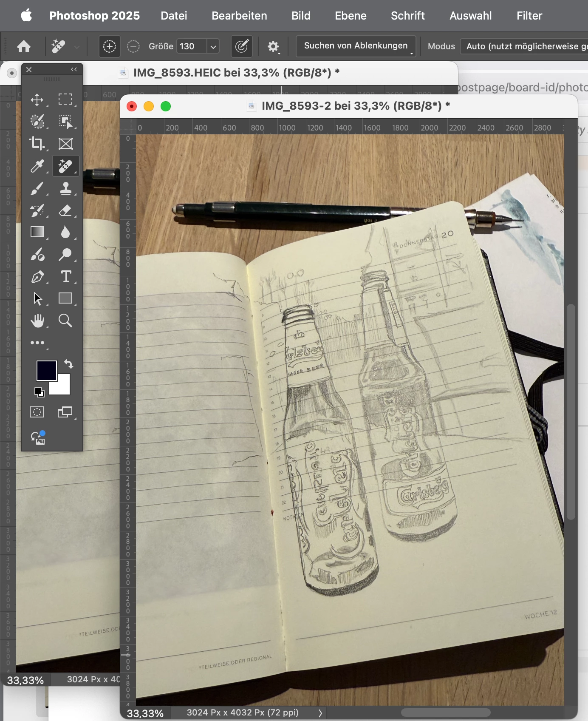Reset default foreground and background colors
The width and height of the screenshot is (588, 721).
click(39, 392)
